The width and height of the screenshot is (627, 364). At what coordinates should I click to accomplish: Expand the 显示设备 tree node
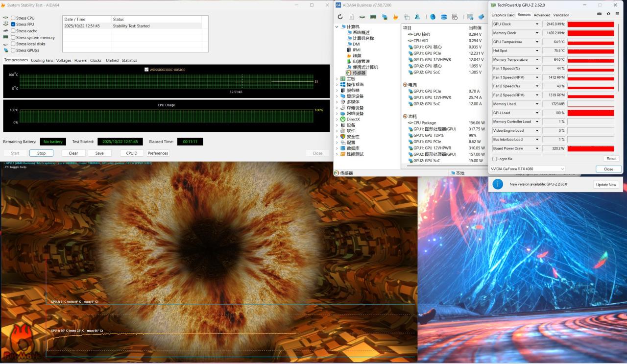337,96
